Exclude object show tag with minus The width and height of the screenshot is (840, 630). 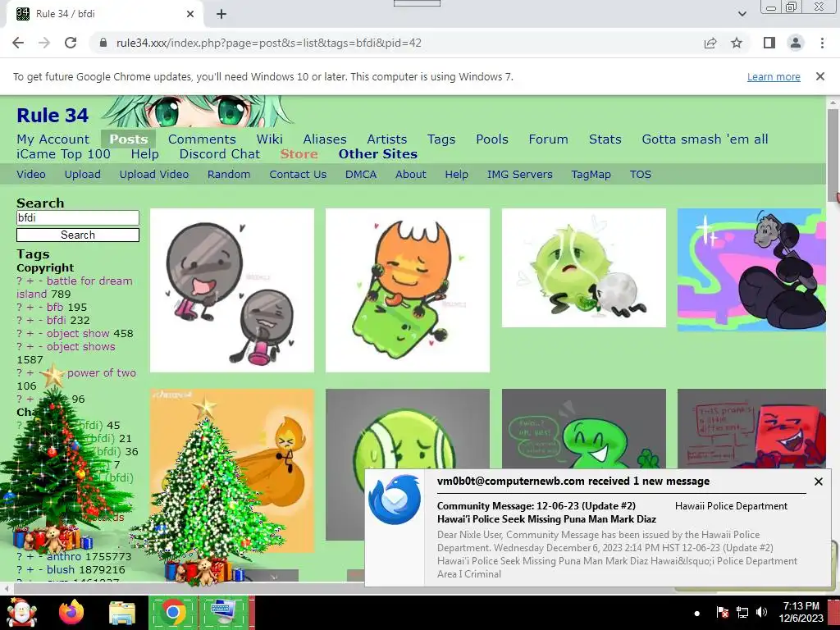[40, 334]
